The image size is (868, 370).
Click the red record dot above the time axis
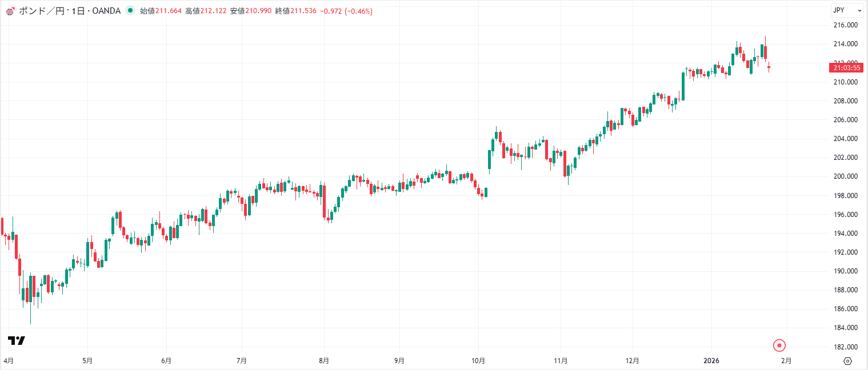click(x=779, y=345)
